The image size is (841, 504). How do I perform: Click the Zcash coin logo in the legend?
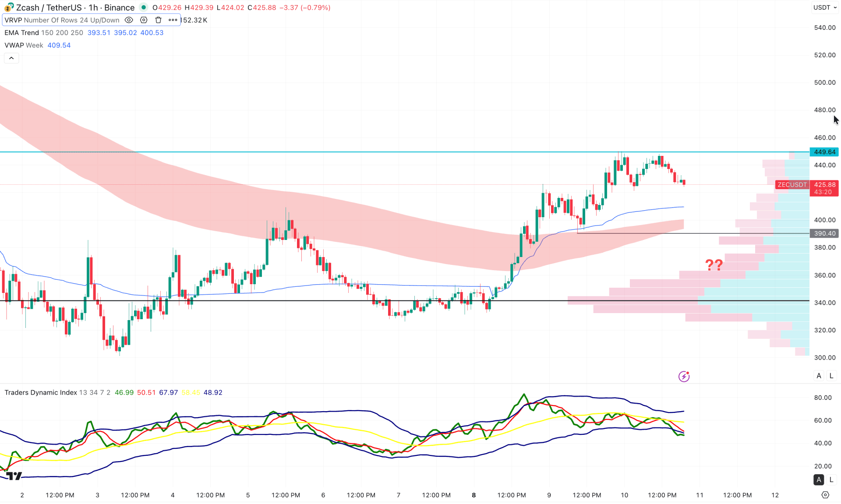click(8, 7)
